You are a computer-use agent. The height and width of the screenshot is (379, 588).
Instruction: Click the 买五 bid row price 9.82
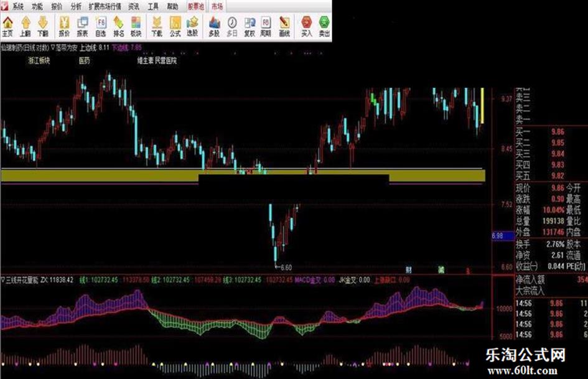[558, 175]
